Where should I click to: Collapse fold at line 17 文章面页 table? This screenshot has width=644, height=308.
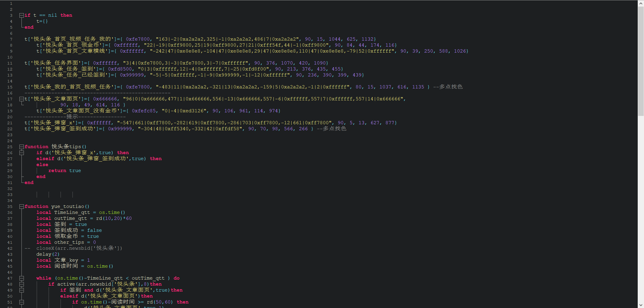tap(21, 99)
